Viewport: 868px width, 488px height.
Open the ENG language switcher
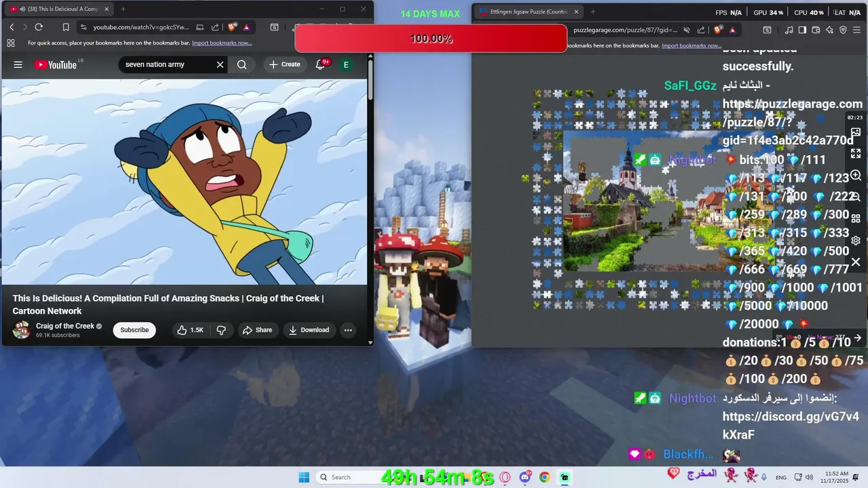tap(781, 478)
